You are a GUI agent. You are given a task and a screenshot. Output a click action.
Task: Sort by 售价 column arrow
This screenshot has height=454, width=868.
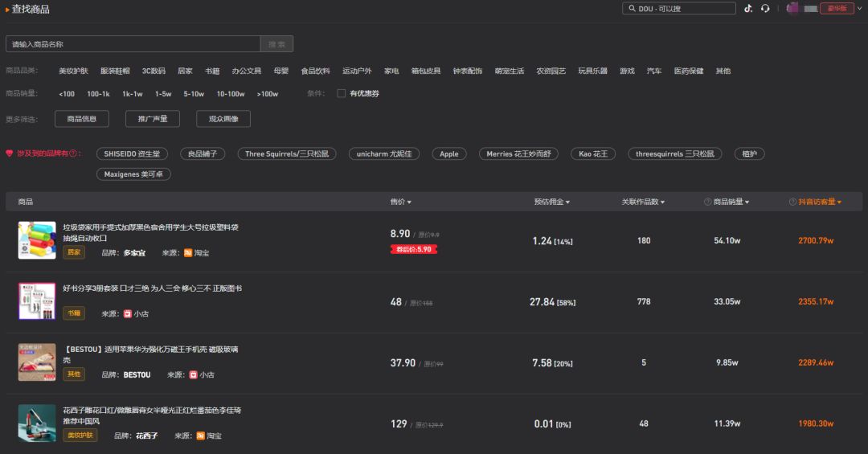pyautogui.click(x=409, y=202)
